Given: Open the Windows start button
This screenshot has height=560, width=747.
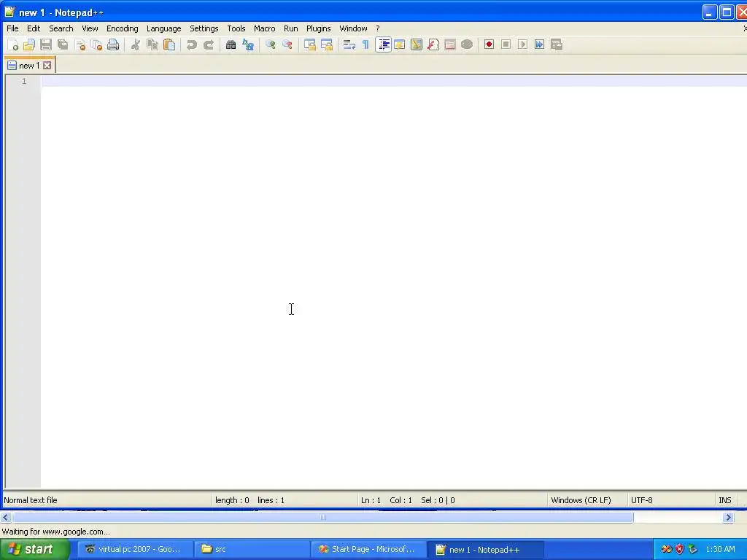Looking at the screenshot, I should pyautogui.click(x=34, y=549).
